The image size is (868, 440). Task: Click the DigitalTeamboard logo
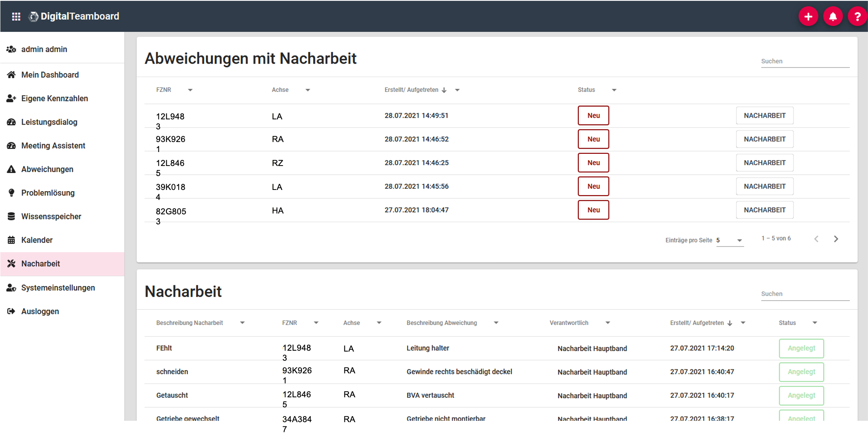(74, 17)
